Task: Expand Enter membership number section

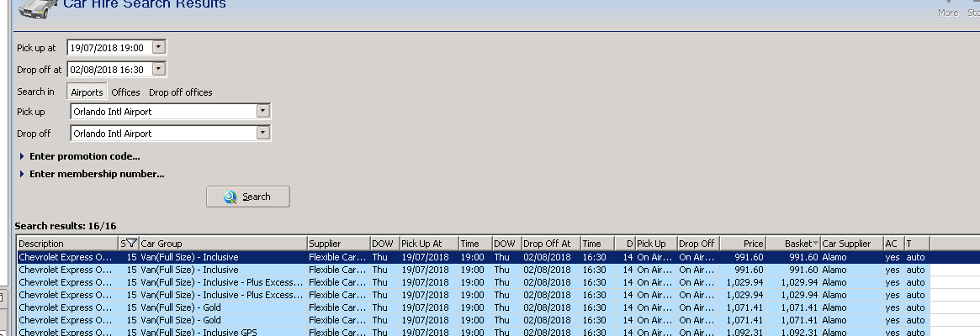Action: (92, 174)
